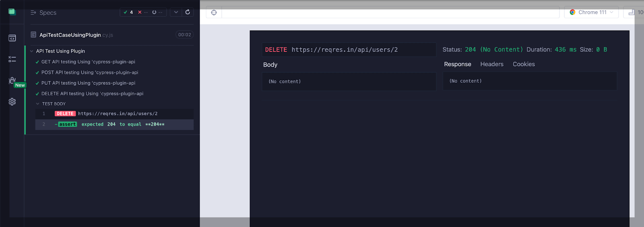Open the Runs list sidebar icon
This screenshot has width=644, height=227.
pyautogui.click(x=12, y=59)
